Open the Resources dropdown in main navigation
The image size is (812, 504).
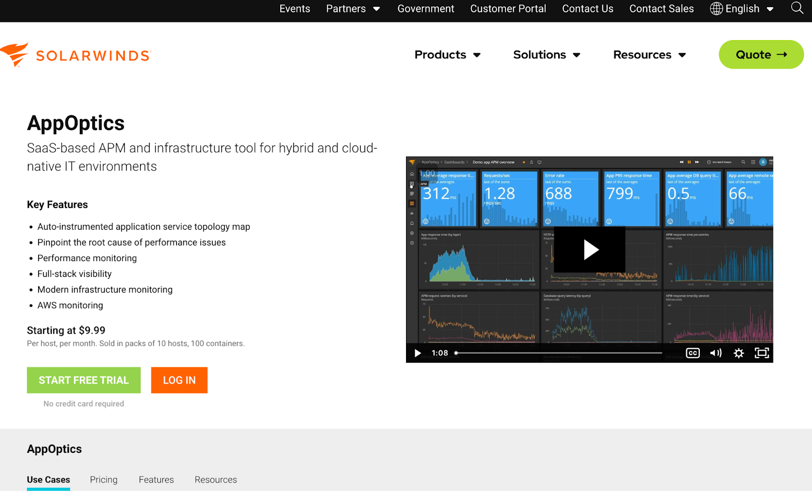(x=650, y=55)
